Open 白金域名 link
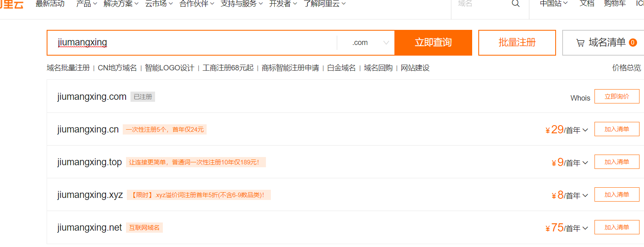Viewport: 644px width, 247px height. click(342, 68)
